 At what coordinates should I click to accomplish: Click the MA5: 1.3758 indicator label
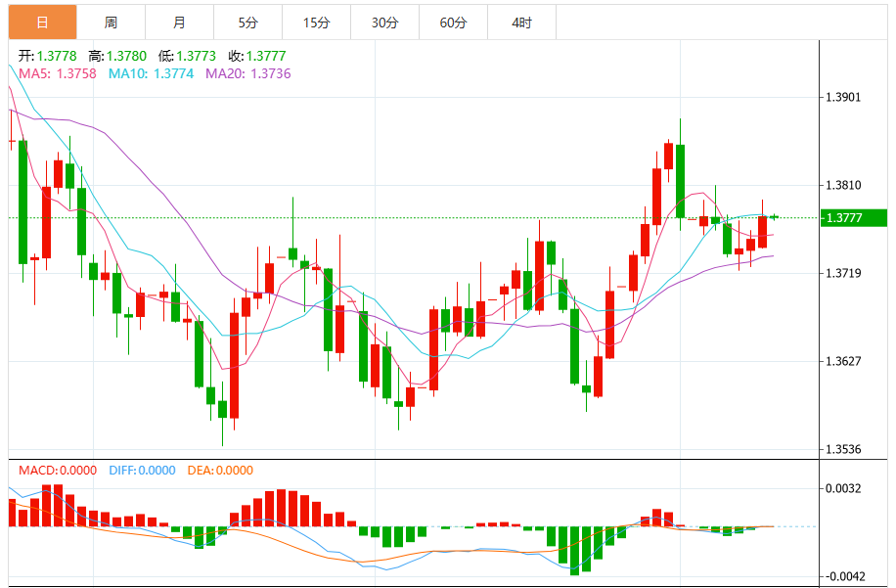coord(58,73)
